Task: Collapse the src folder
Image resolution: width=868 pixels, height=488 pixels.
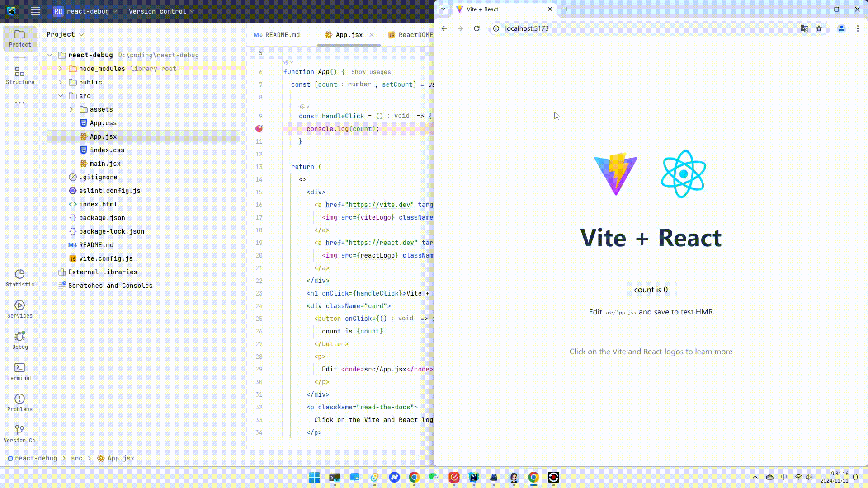Action: click(x=61, y=96)
